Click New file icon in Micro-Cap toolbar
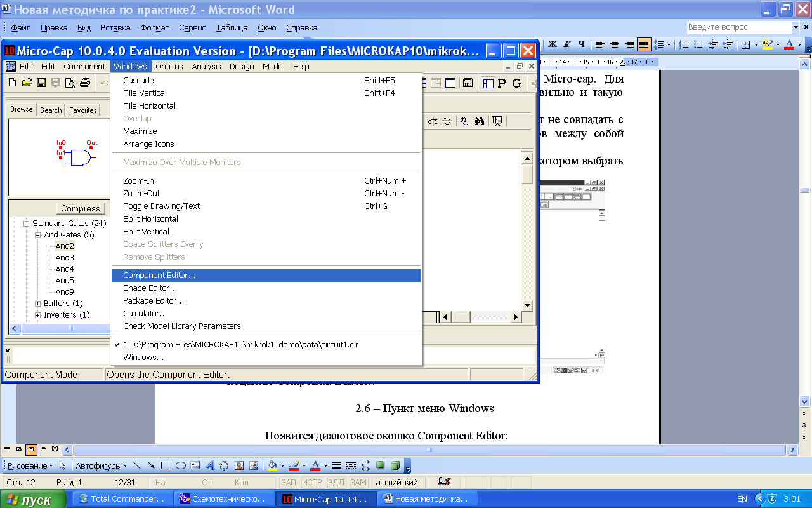812x508 pixels. 12,83
